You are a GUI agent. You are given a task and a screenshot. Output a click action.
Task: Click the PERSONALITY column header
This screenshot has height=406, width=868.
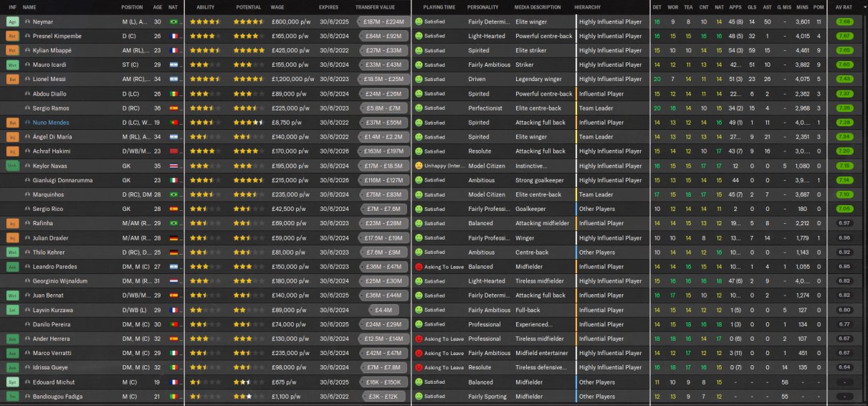(x=483, y=7)
